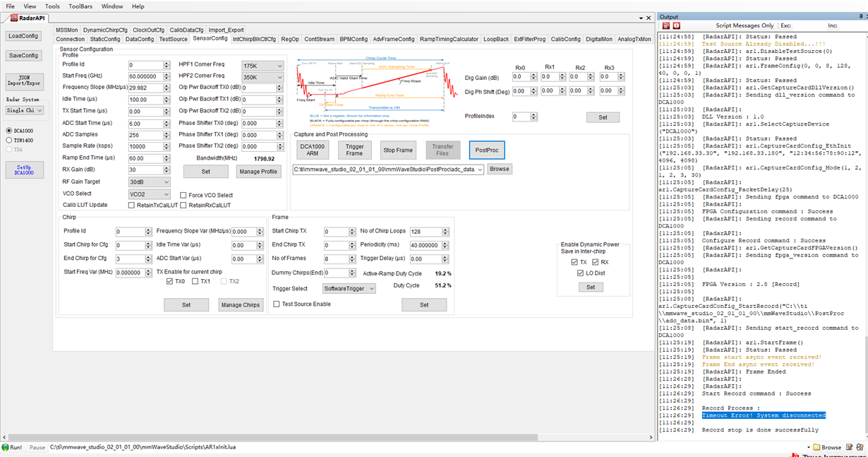The height and width of the screenshot is (457, 868).
Task: Click the Frequency Slope input field
Action: tap(145, 88)
